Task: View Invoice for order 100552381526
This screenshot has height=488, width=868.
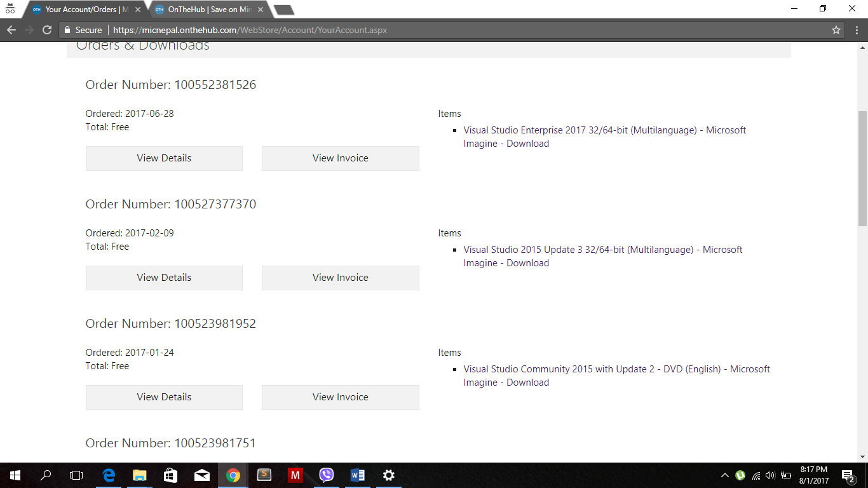Action: click(x=341, y=158)
